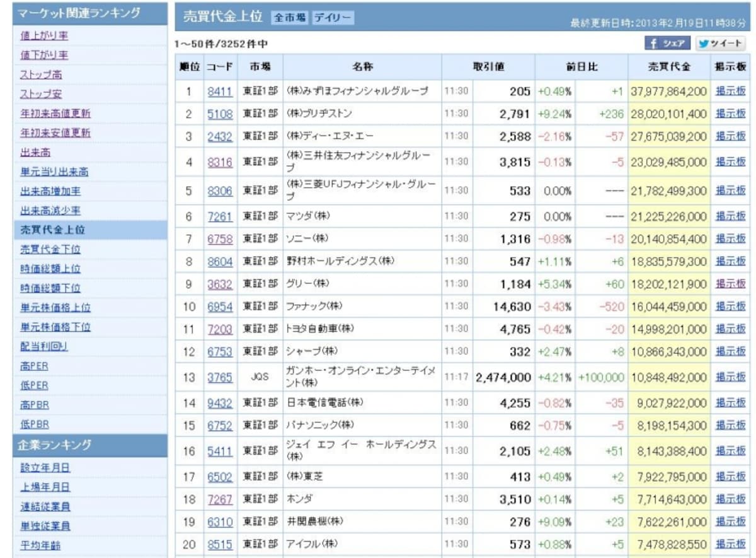Open 掲示板 link for ブリヂストン
756x558 pixels.
click(731, 113)
